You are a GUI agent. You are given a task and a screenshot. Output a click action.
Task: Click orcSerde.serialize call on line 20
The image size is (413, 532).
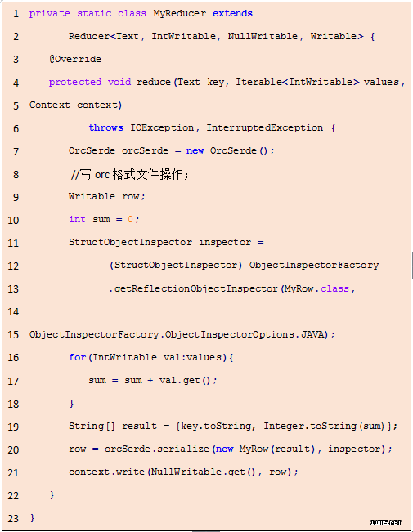click(156, 449)
